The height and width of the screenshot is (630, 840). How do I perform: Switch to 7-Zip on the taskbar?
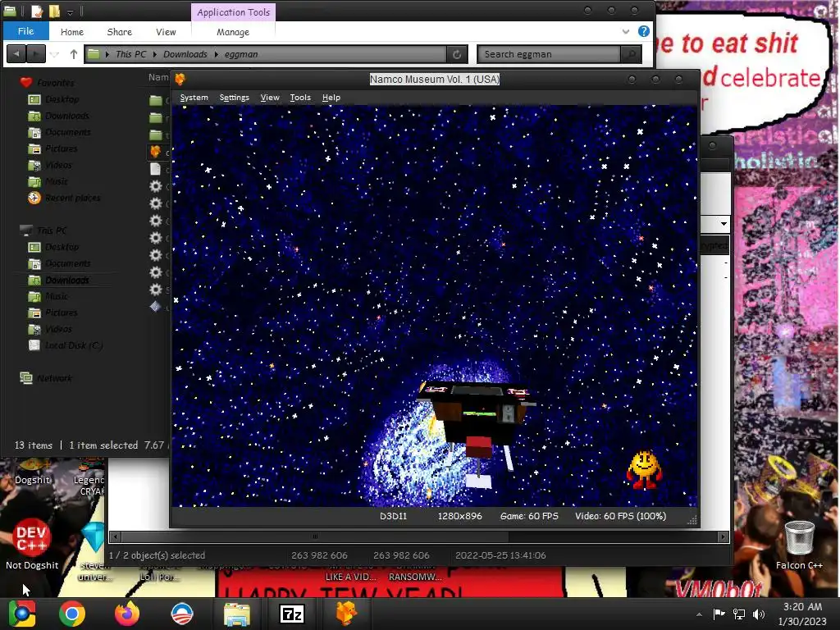(292, 614)
